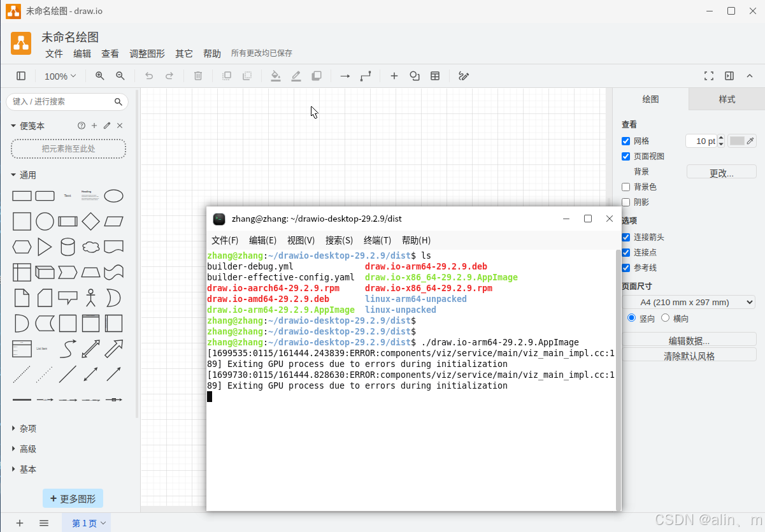Viewport: 765px width, 532px height.
Task: Enable the 背景色 checkbox
Action: tap(626, 187)
